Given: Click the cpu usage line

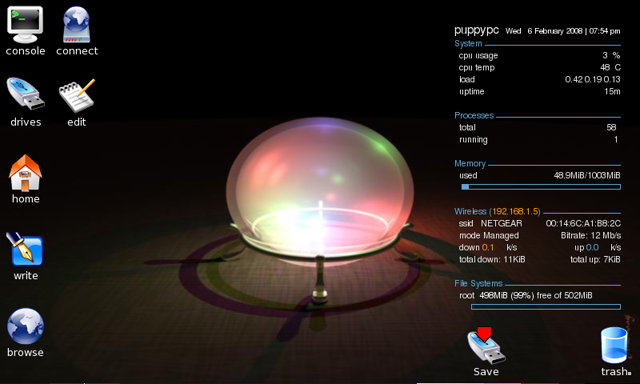Looking at the screenshot, I should tap(539, 55).
